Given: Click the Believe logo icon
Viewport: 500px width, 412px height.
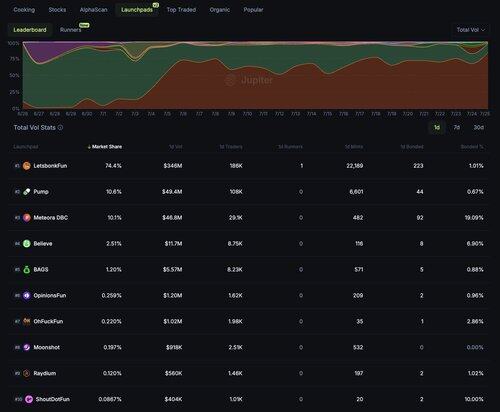Looking at the screenshot, I should pyautogui.click(x=27, y=244).
